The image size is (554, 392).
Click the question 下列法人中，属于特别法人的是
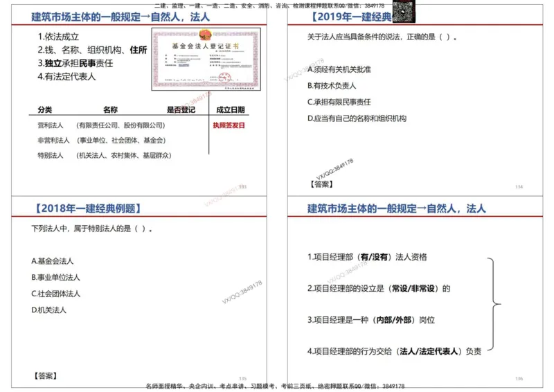91,229
